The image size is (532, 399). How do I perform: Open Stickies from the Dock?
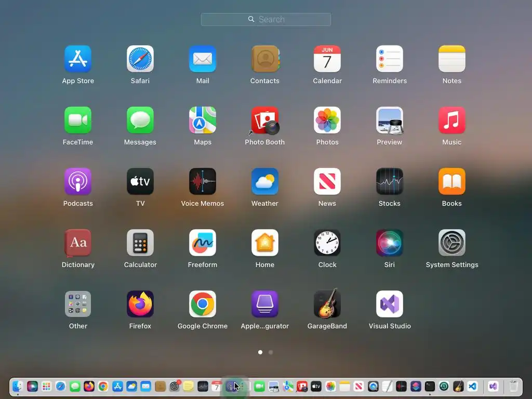[x=188, y=386]
